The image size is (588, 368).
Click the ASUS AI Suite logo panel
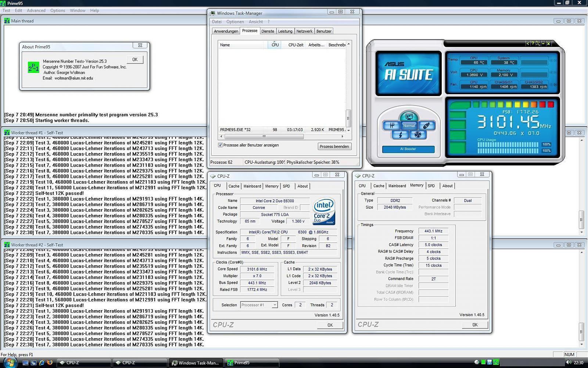pyautogui.click(x=408, y=73)
